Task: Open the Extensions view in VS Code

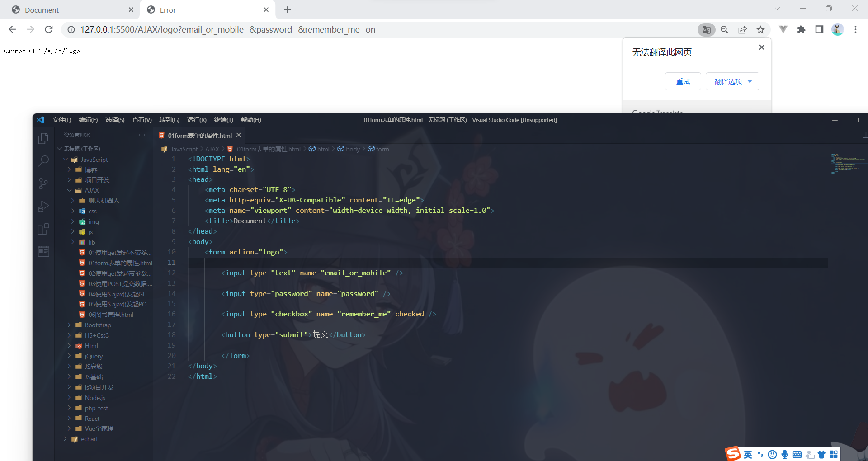Action: click(43, 229)
